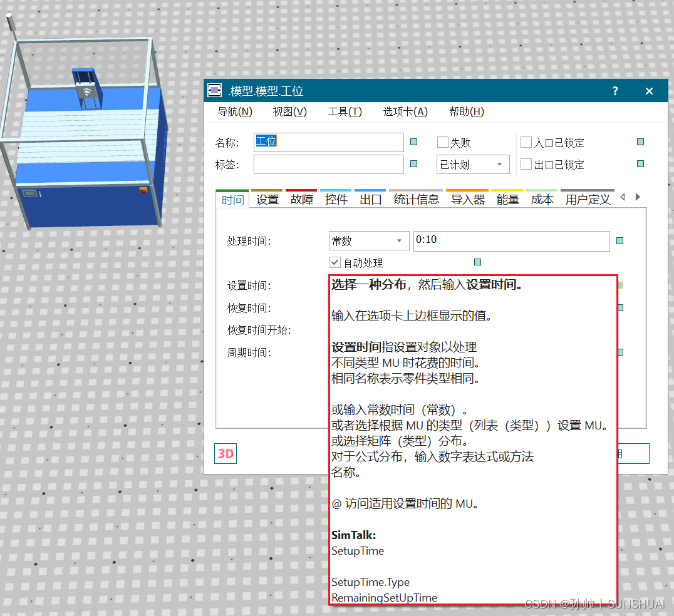674x616 pixels.
Task: Click the help question mark in title bar
Action: [x=615, y=91]
